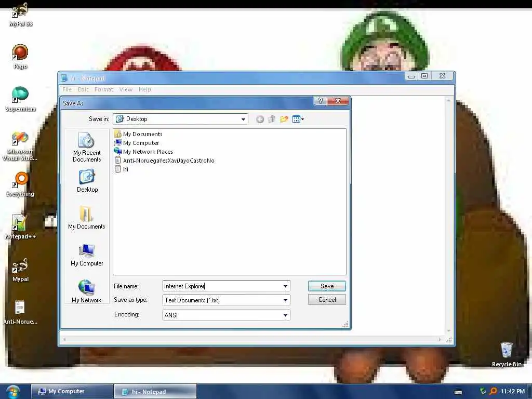Click the Everything search tray icon
Viewport: 532px width, 399px height.
[x=494, y=391]
